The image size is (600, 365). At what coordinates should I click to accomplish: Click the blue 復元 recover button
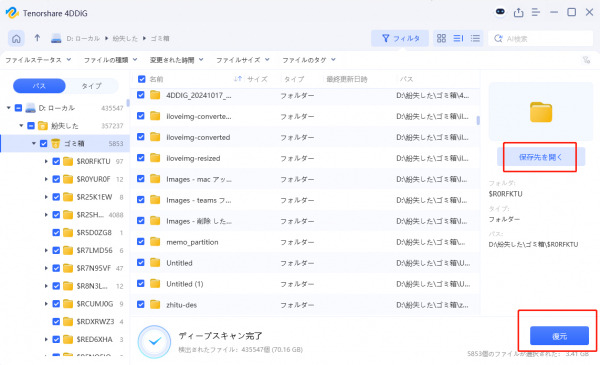pyautogui.click(x=559, y=336)
